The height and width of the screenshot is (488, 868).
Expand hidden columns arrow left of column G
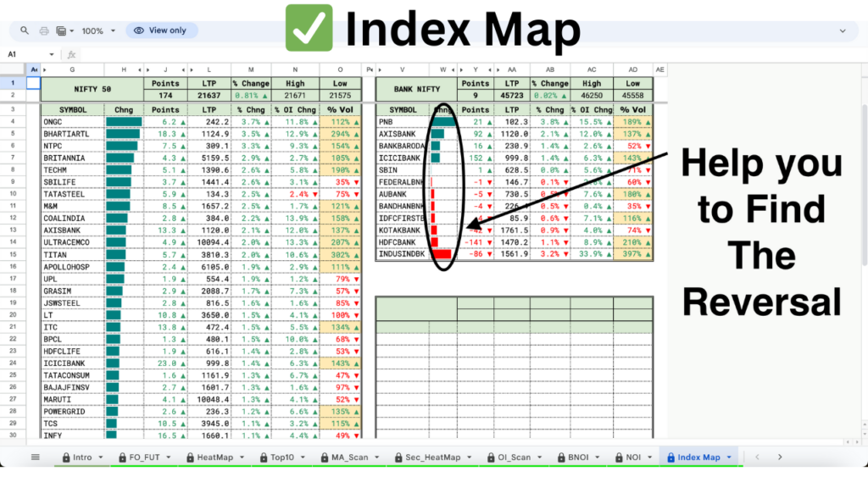pyautogui.click(x=44, y=69)
